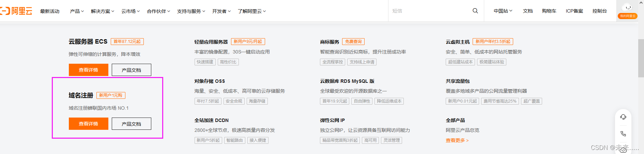The height and width of the screenshot is (154, 644).
Task: Click the 免费查询 badge
Action: pos(353,42)
